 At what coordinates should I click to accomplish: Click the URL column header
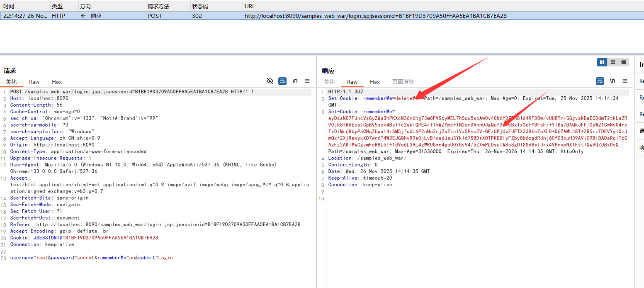click(250, 6)
